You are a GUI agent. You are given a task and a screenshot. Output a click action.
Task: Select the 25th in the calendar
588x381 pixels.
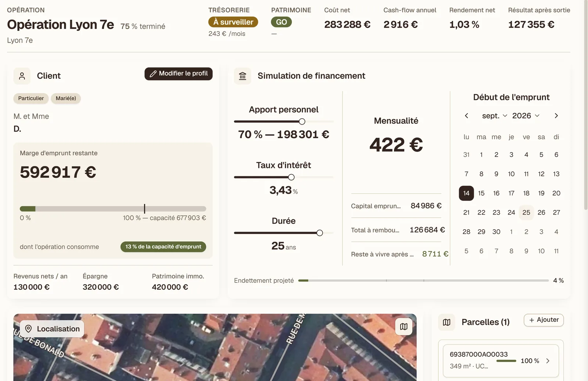(x=526, y=212)
